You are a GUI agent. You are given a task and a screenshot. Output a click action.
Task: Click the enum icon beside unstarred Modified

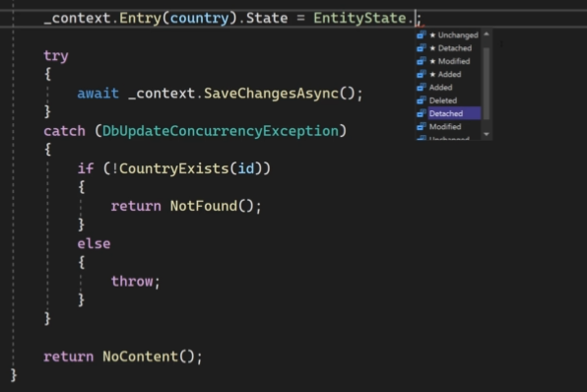pyautogui.click(x=422, y=126)
